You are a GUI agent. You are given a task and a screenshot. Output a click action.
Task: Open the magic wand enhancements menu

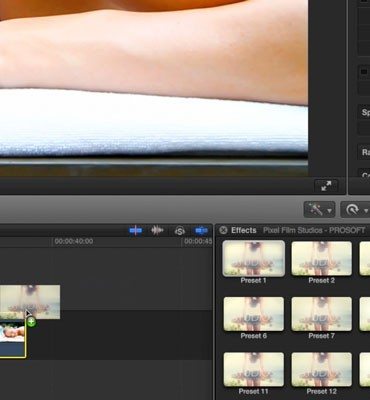[319, 210]
